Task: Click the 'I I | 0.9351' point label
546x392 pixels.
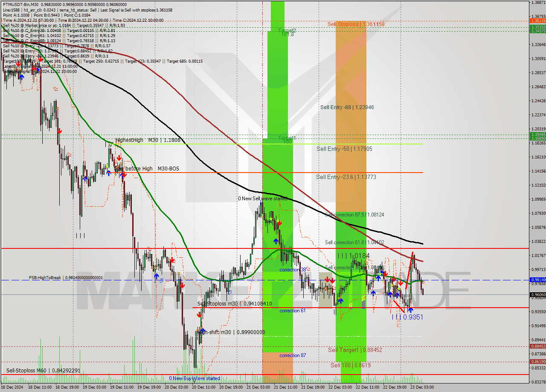Action: click(x=407, y=317)
